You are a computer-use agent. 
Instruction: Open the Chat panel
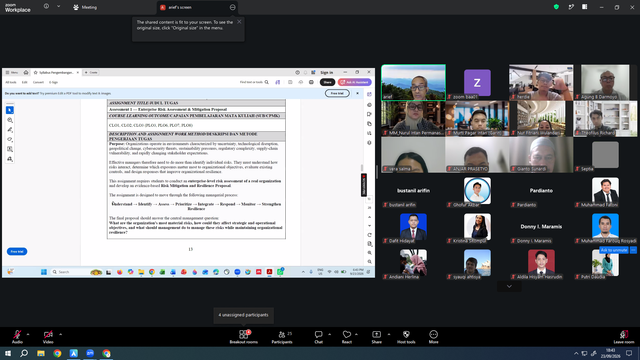(x=318, y=337)
